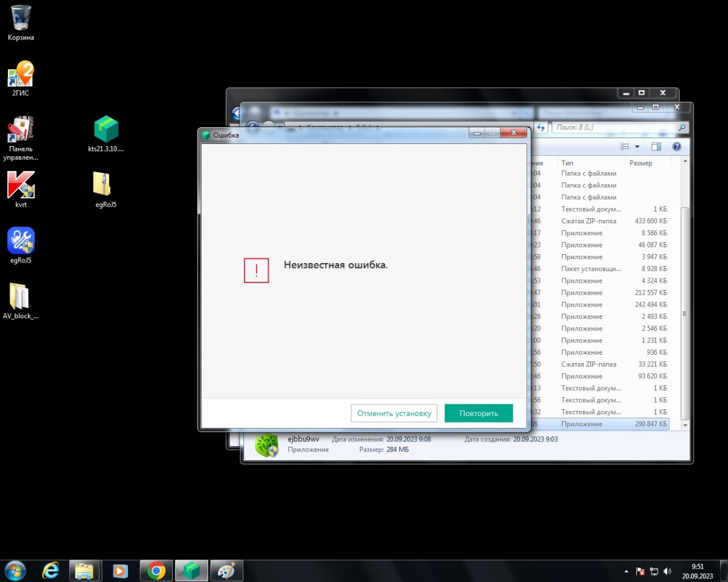The width and height of the screenshot is (728, 582).
Task: Open Google Chrome from the taskbar
Action: (156, 570)
